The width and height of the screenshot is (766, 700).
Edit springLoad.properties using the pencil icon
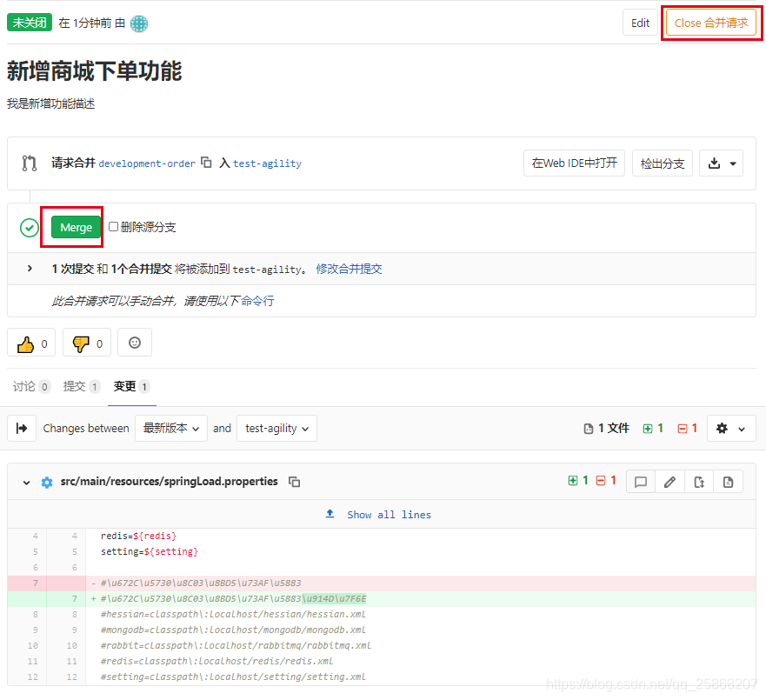669,481
